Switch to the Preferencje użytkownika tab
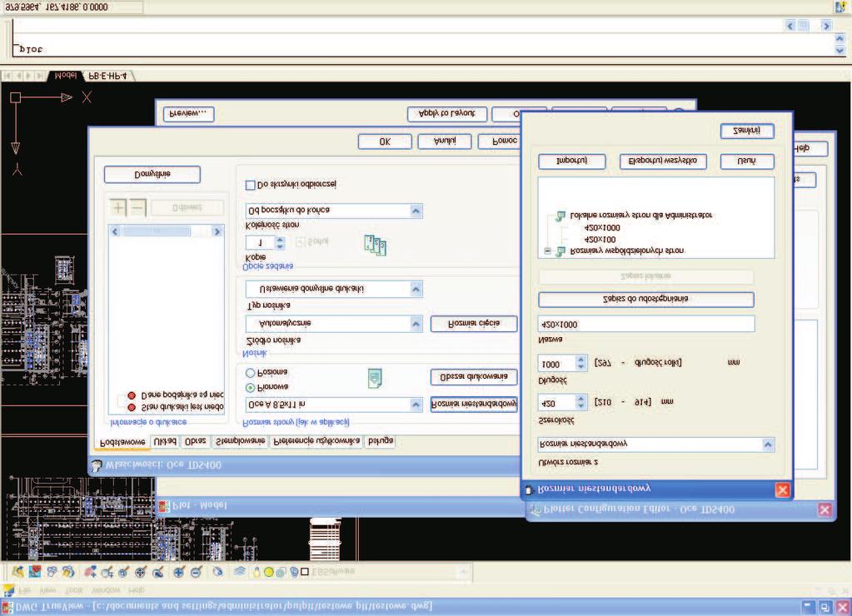Image resolution: width=852 pixels, height=616 pixels. coord(316,441)
